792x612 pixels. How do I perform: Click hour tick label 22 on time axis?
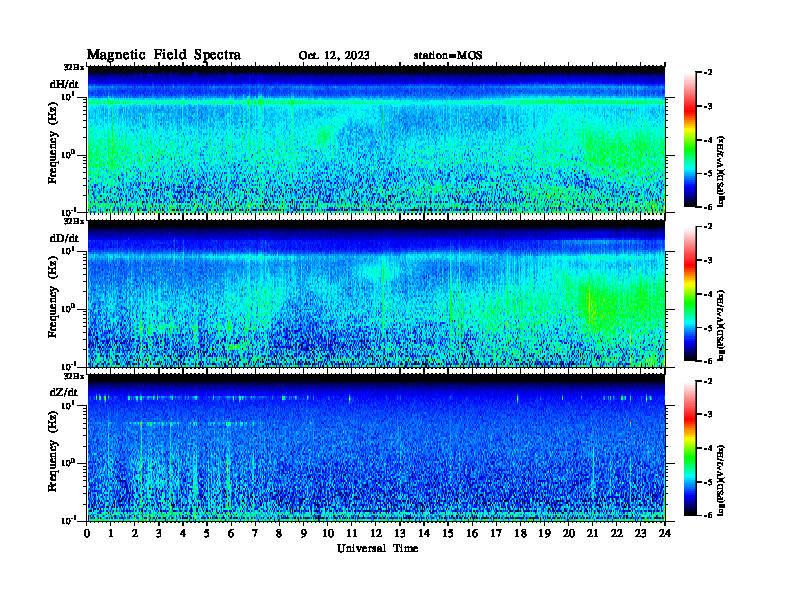point(617,534)
